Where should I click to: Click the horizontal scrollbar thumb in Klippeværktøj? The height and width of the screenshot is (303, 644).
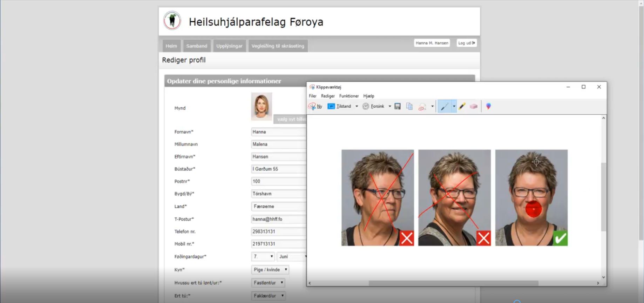(453, 283)
